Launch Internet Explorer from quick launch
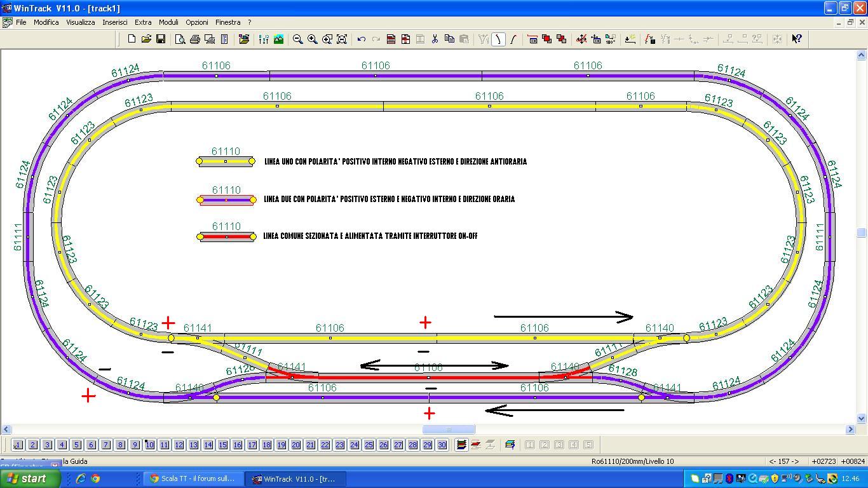 [81, 478]
